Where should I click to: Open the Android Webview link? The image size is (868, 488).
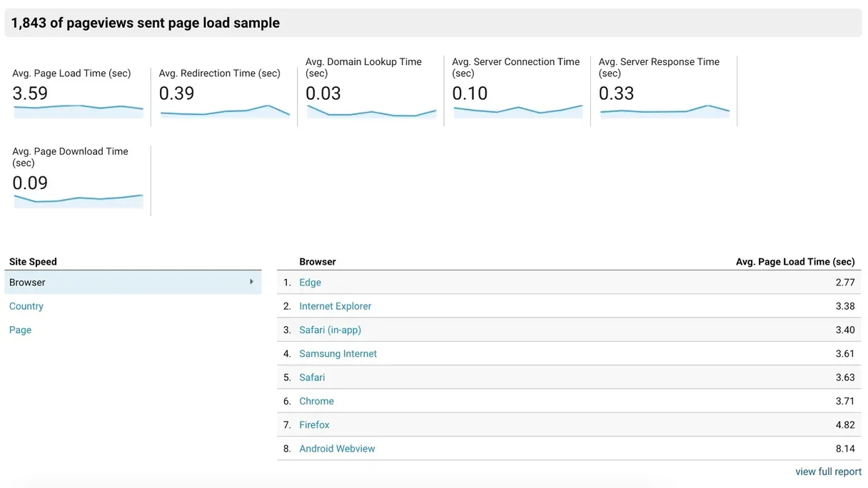(x=337, y=449)
